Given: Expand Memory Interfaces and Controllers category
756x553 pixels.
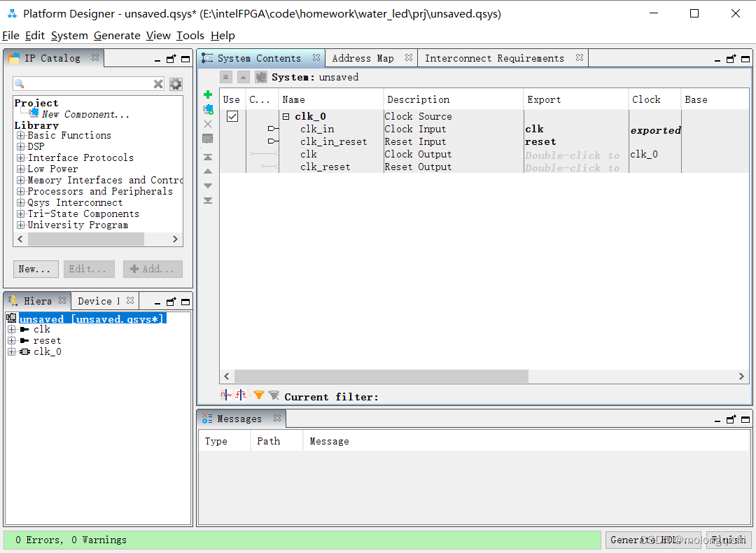Looking at the screenshot, I should tap(20, 181).
